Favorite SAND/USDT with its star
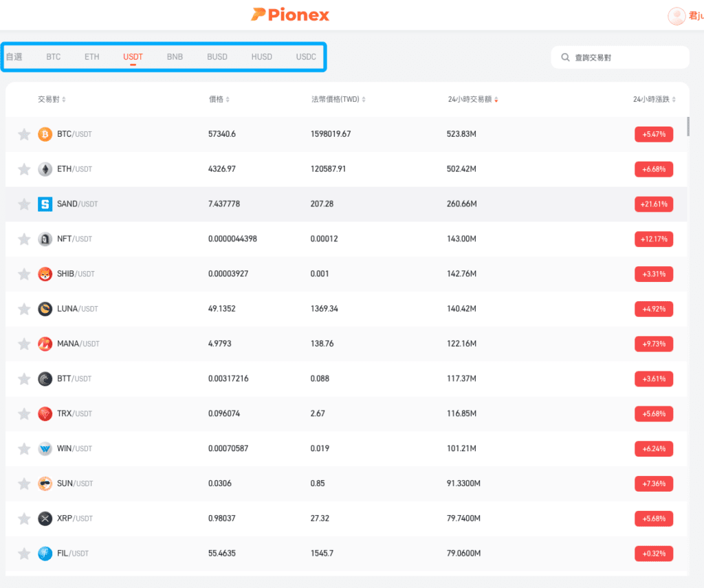Screen dimensions: 704x588 pos(24,204)
